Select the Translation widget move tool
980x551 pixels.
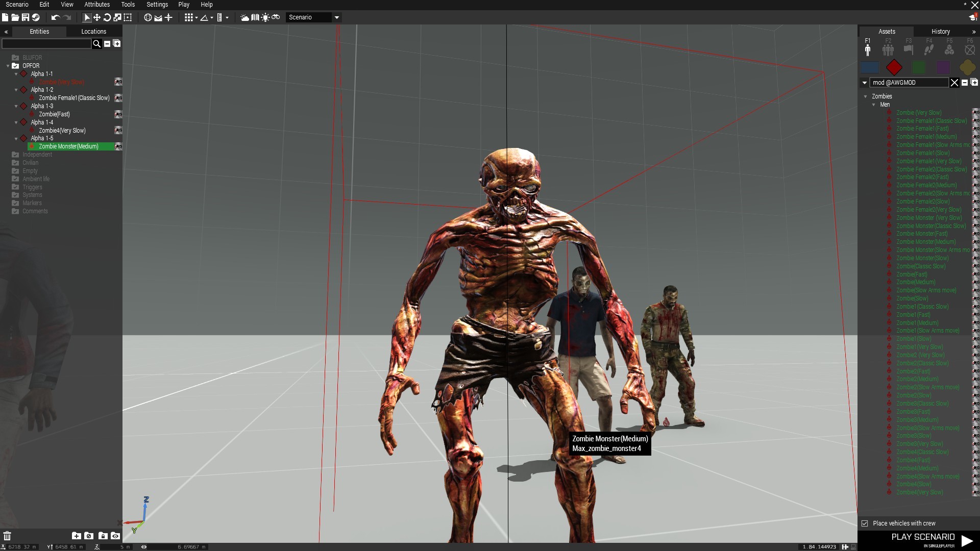pos(97,17)
